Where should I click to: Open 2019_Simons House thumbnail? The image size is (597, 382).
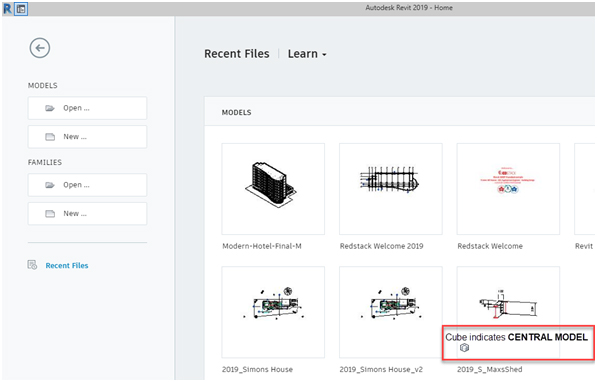(273, 312)
